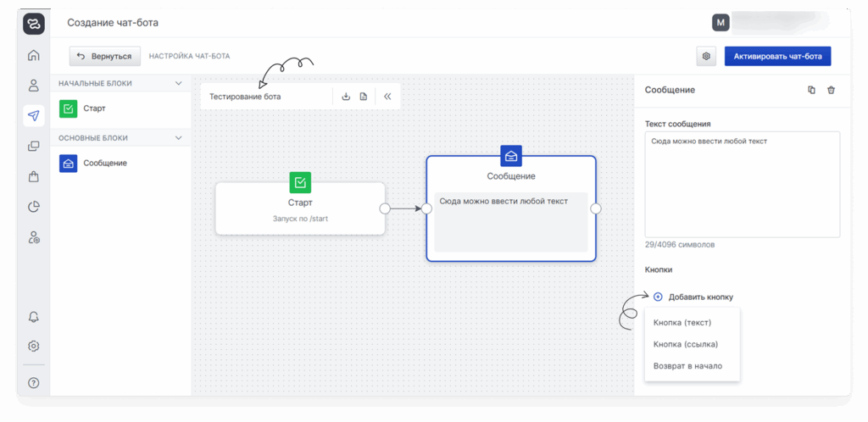Click the Вернуться back button
The width and height of the screenshot is (868, 422).
pos(105,56)
